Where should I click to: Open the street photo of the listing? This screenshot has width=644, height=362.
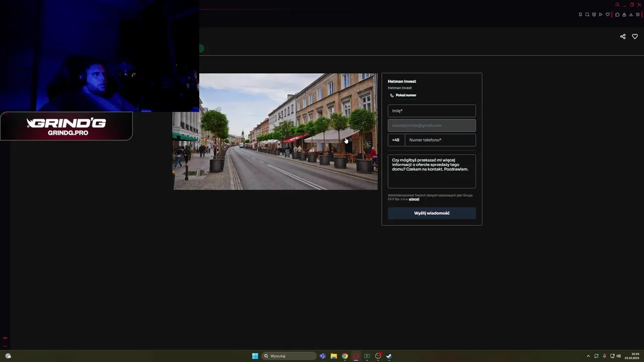(275, 132)
